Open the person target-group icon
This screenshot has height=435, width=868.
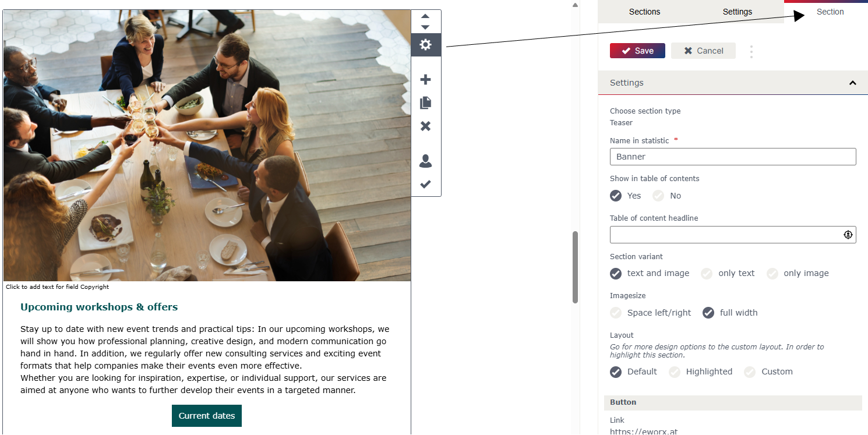(426, 161)
